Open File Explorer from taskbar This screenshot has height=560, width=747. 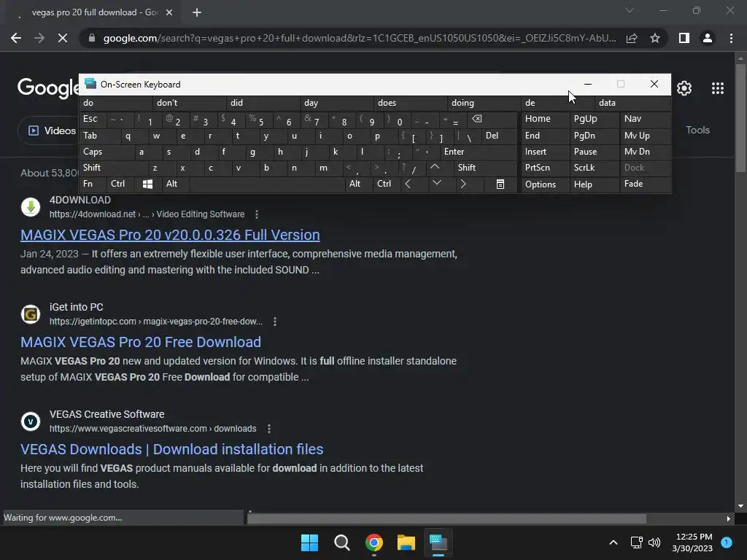(x=406, y=542)
